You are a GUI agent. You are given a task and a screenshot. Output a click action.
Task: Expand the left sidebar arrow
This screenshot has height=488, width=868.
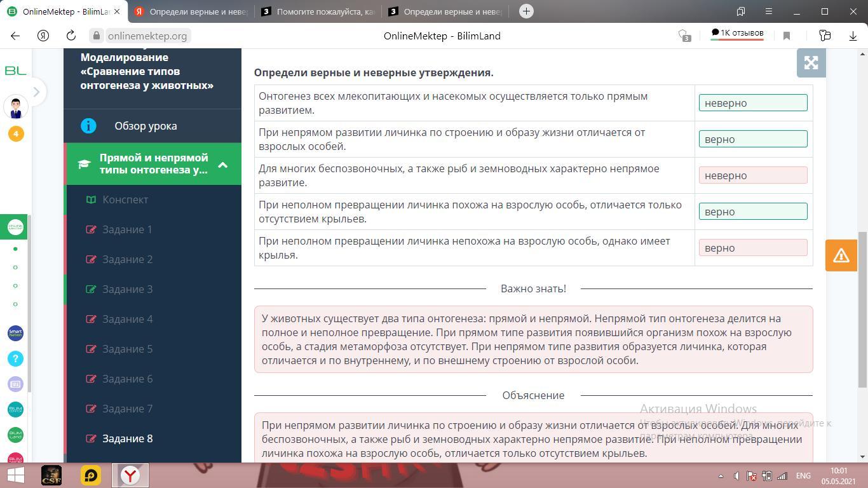pyautogui.click(x=36, y=92)
